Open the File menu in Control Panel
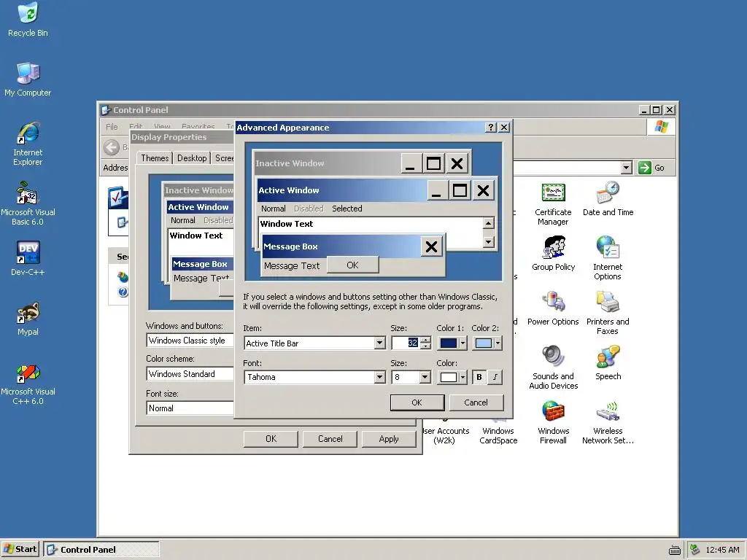This screenshot has height=560, width=747. [x=112, y=127]
